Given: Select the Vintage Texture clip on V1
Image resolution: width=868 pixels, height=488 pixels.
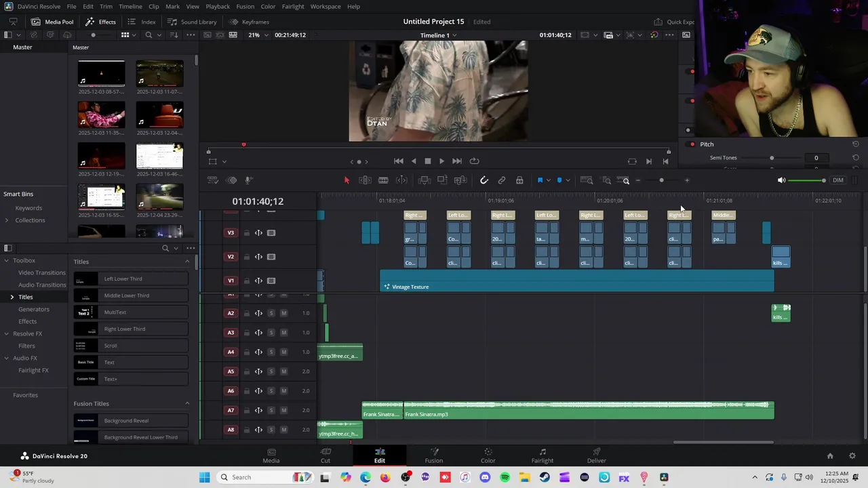Looking at the screenshot, I should pos(576,281).
